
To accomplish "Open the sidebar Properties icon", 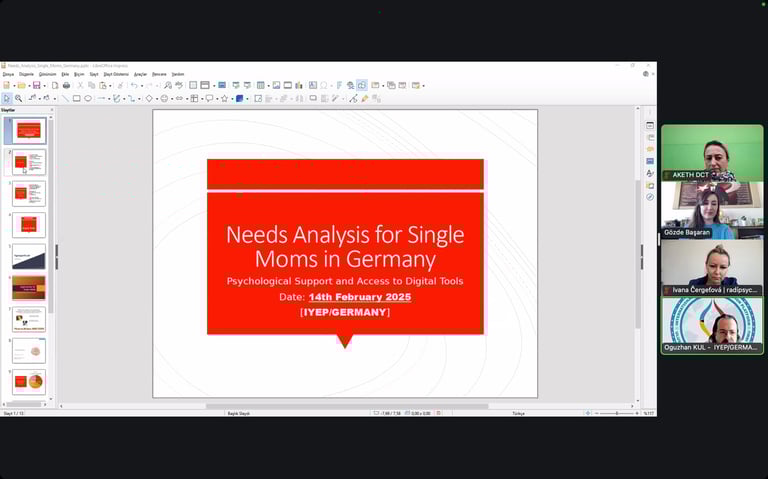I will (650, 126).
